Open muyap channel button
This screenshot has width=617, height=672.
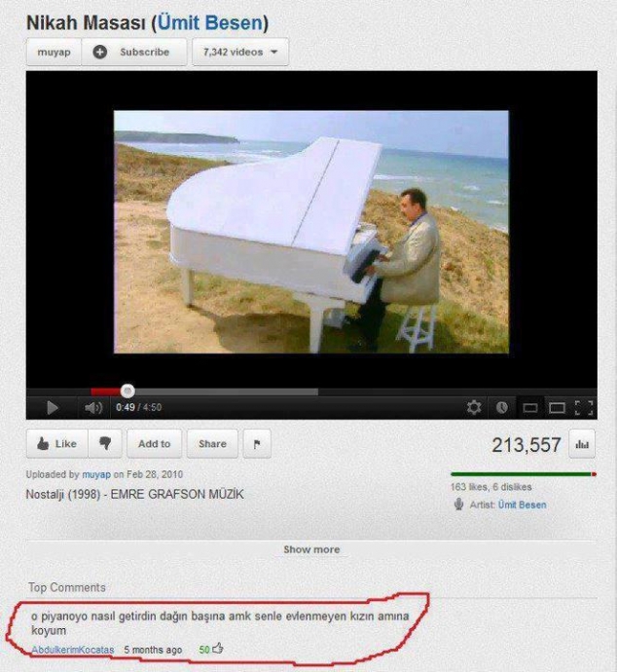pyautogui.click(x=54, y=52)
